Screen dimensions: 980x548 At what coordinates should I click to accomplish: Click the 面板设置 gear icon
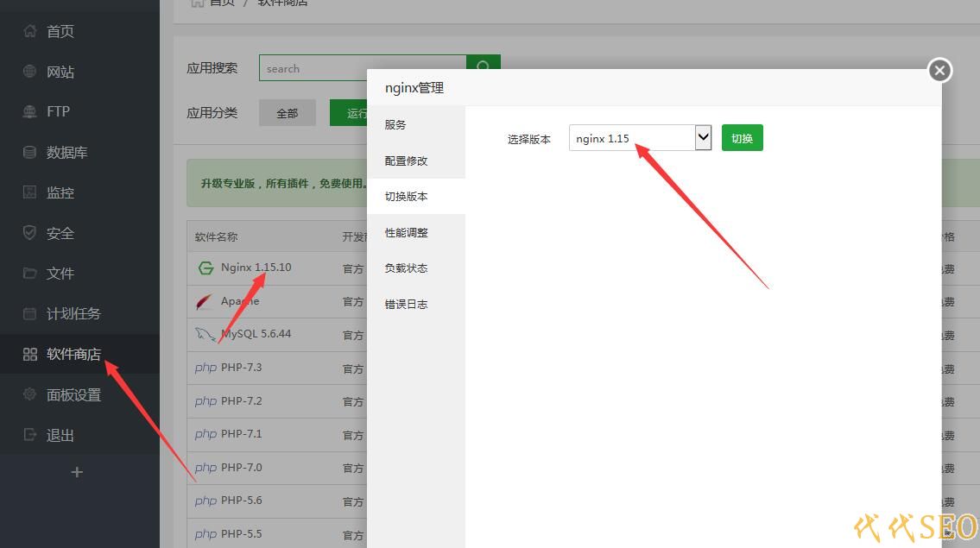click(30, 394)
